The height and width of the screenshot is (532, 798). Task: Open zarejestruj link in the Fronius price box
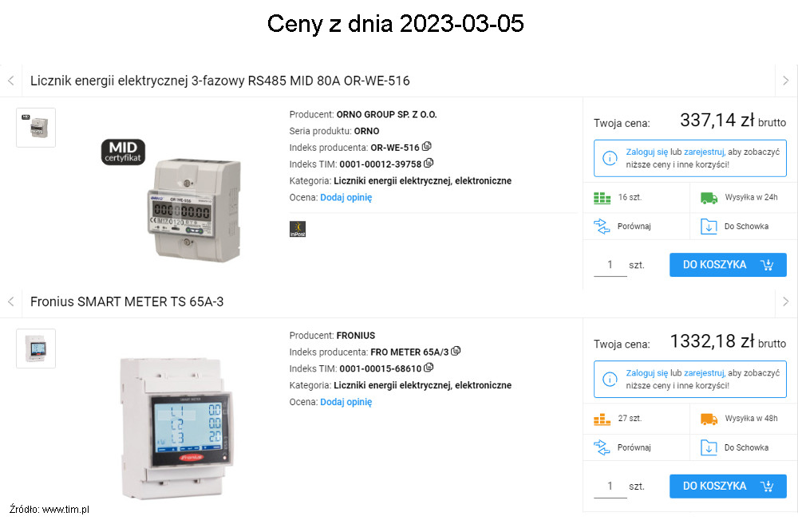[704, 372]
